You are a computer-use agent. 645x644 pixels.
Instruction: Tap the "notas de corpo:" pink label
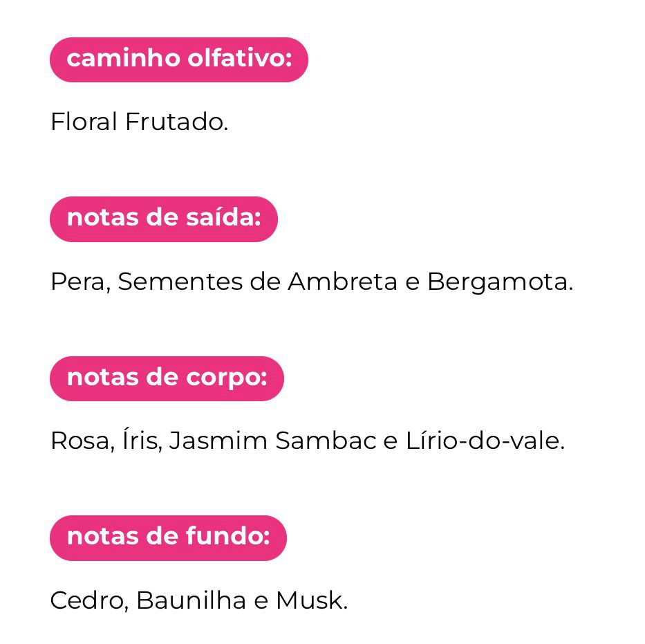(167, 378)
